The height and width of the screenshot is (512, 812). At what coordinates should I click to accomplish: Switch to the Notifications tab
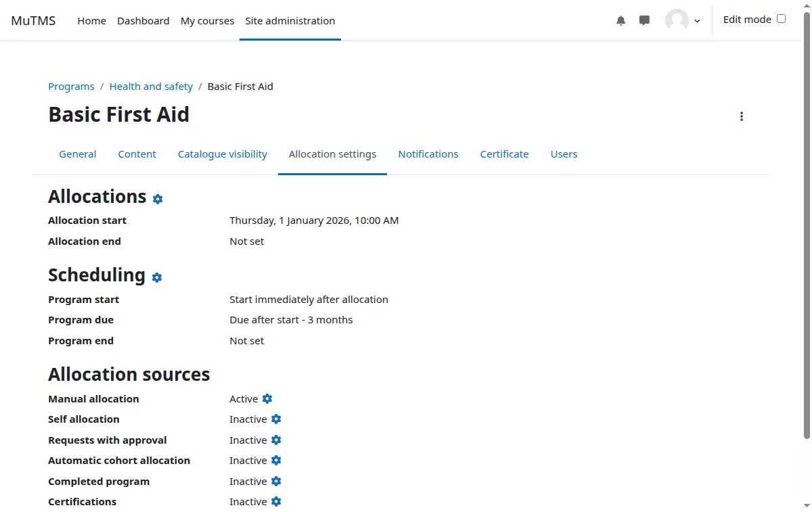[x=428, y=154]
